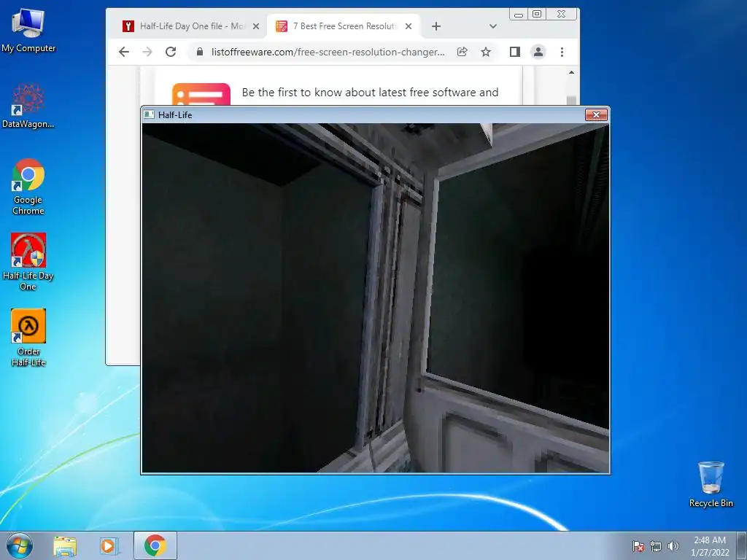
Task: Share this page icon in address bar
Action: click(462, 52)
